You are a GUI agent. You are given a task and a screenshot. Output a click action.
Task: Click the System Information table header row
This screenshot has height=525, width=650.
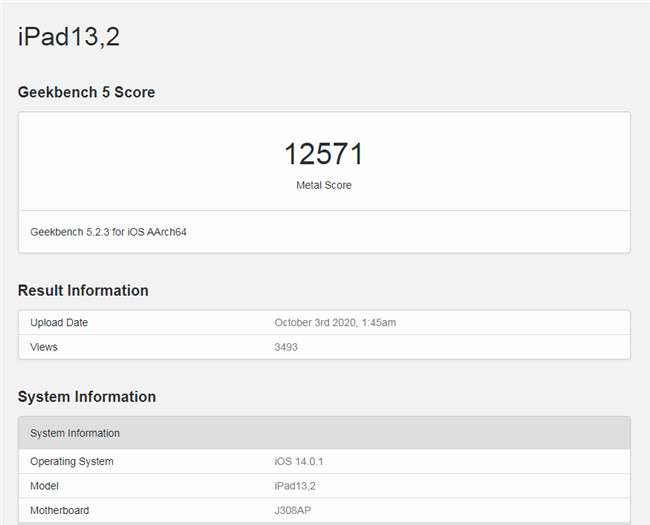[x=324, y=433]
